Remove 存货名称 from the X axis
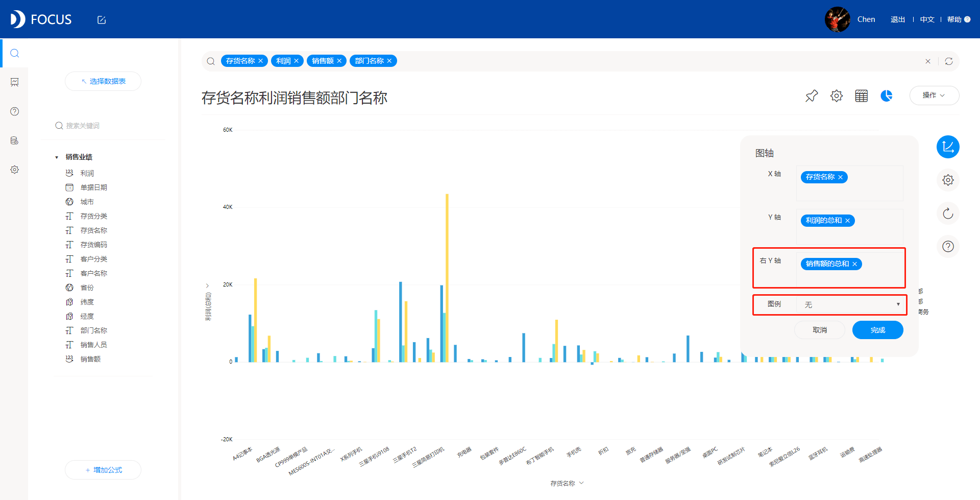The width and height of the screenshot is (980, 500). click(840, 177)
